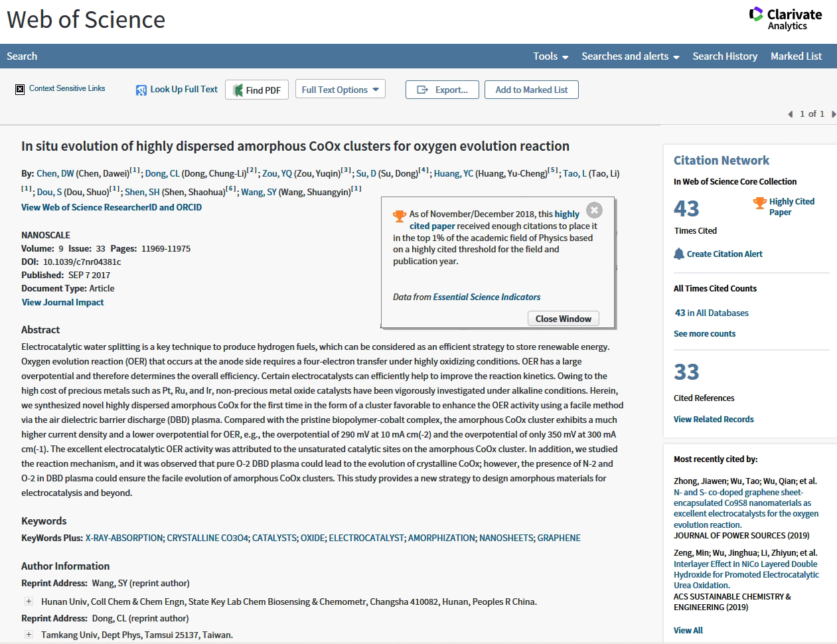
Task: Dismiss the highly cited paper popup with X
Action: point(594,210)
